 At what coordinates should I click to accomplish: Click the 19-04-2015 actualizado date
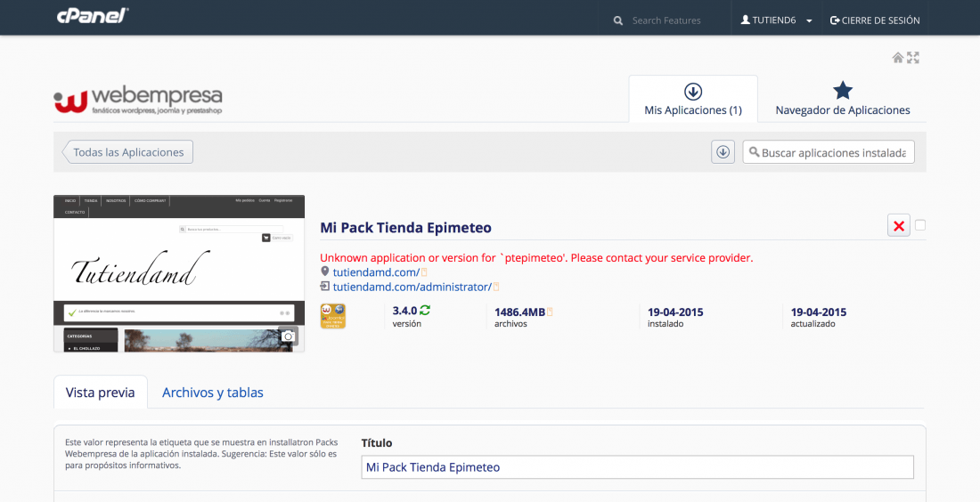click(818, 312)
